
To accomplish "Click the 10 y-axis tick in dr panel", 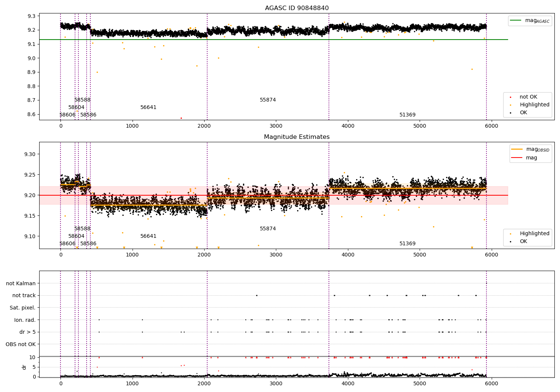I will coord(32,357).
